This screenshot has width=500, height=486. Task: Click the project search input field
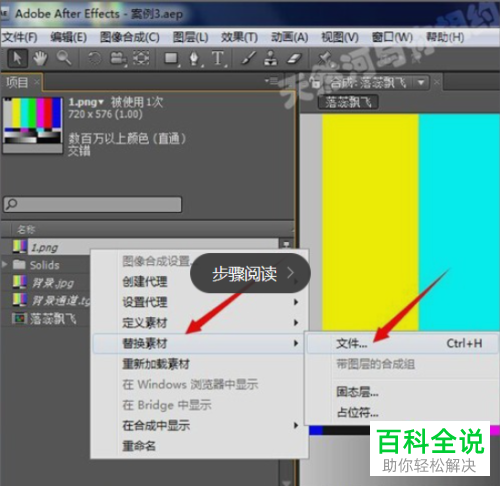tap(93, 204)
